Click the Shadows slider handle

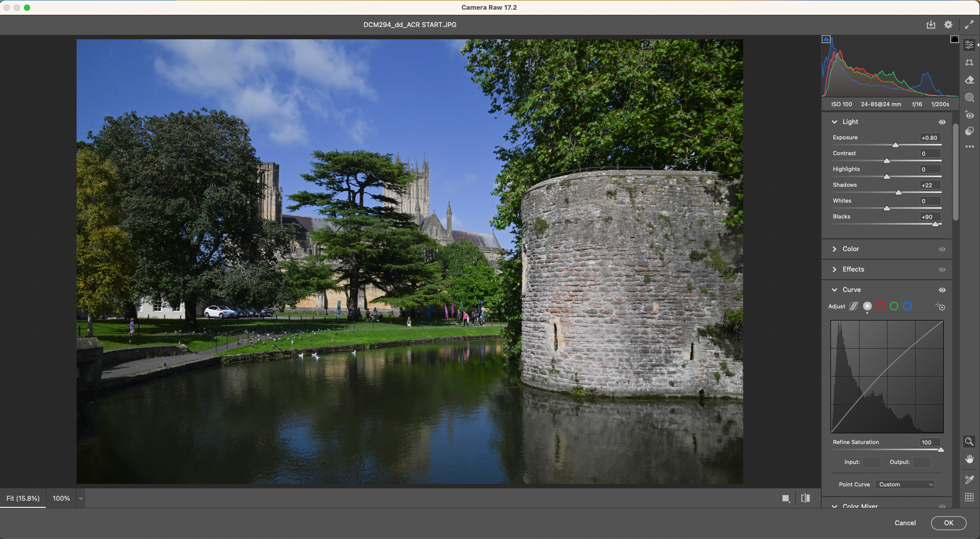(x=898, y=192)
